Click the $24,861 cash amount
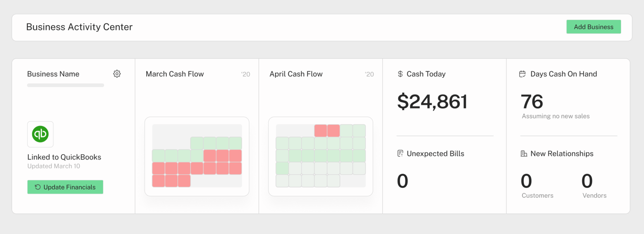644x234 pixels. coord(432,102)
